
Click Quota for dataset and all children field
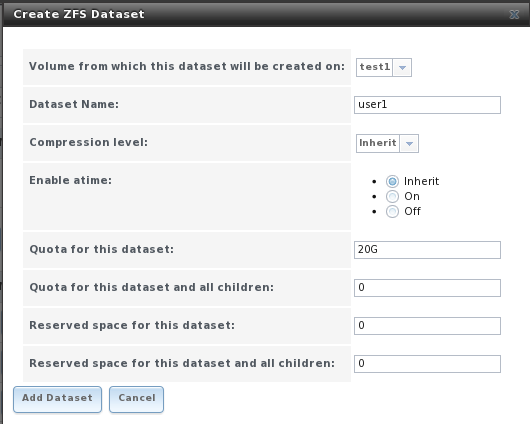pos(427,288)
